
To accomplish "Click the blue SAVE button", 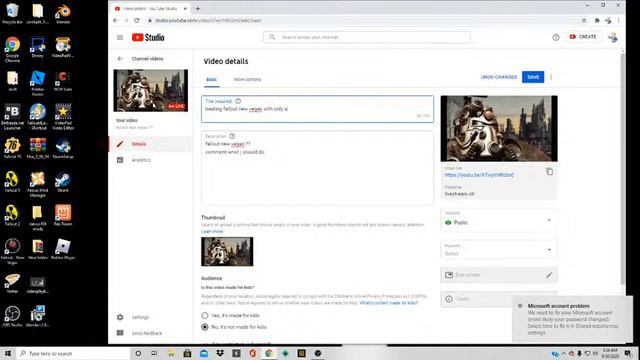I will pos(533,77).
